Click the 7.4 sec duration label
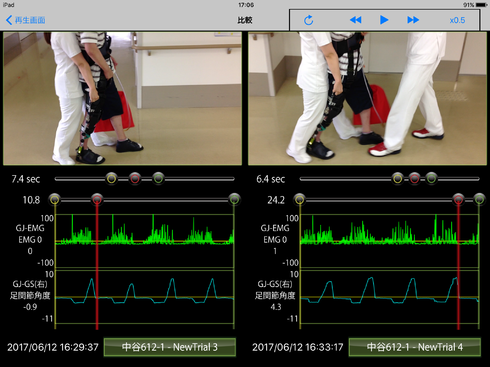Screen dimensions: 490x367 tap(26, 179)
